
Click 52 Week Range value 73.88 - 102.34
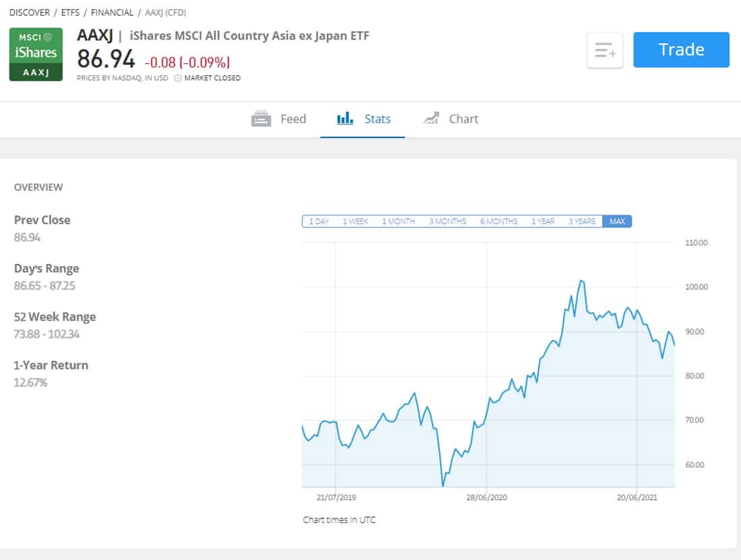(x=46, y=335)
